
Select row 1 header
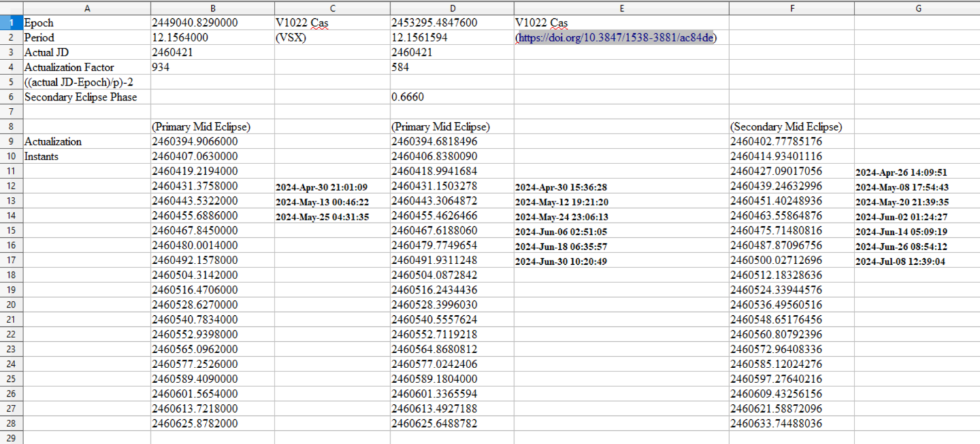(x=10, y=22)
